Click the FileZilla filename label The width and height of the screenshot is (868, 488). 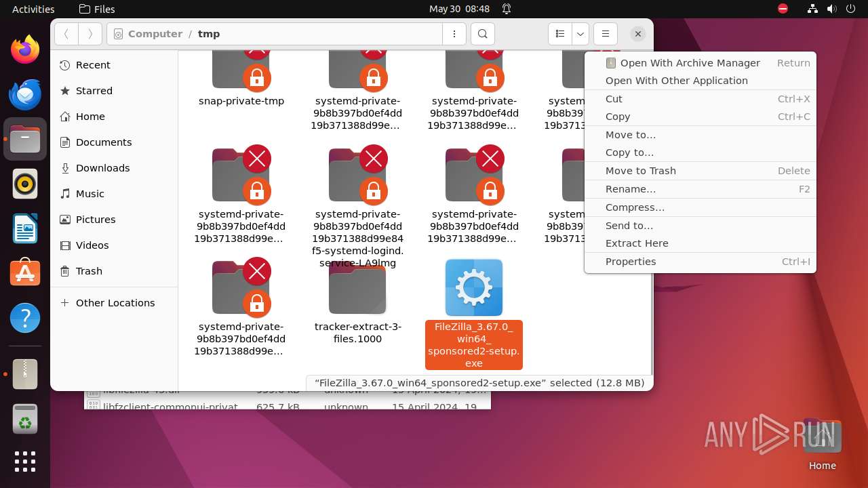coord(474,346)
